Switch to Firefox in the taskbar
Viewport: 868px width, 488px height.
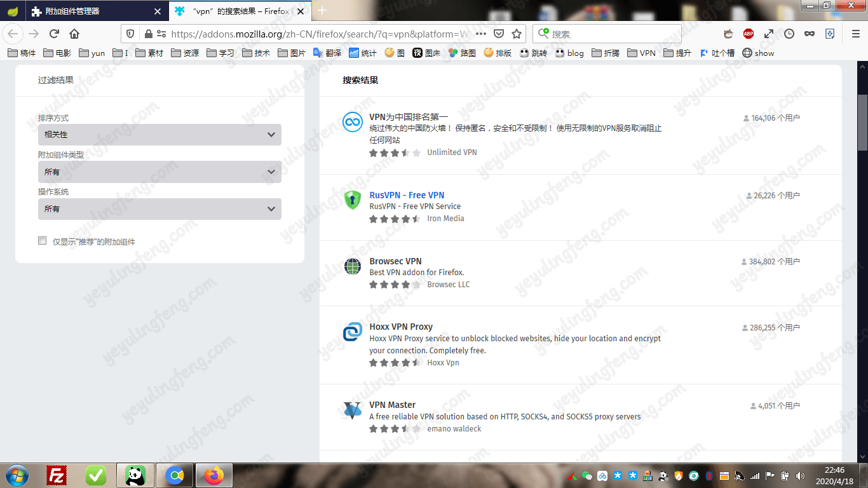(x=214, y=475)
